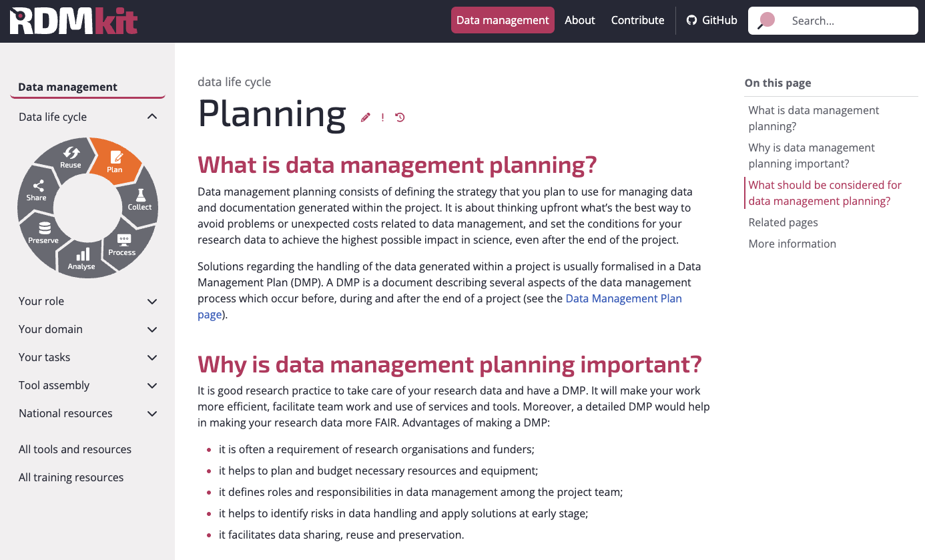Follow the Data Management Plan page link
This screenshot has width=925, height=560.
click(623, 298)
